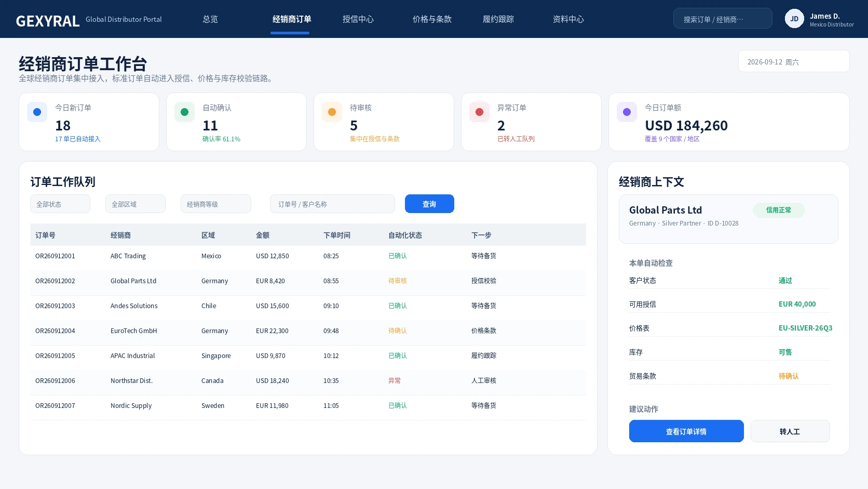The height and width of the screenshot is (489, 868).
Task: Click the 异常 status of Northstar Dist.
Action: [x=395, y=380]
